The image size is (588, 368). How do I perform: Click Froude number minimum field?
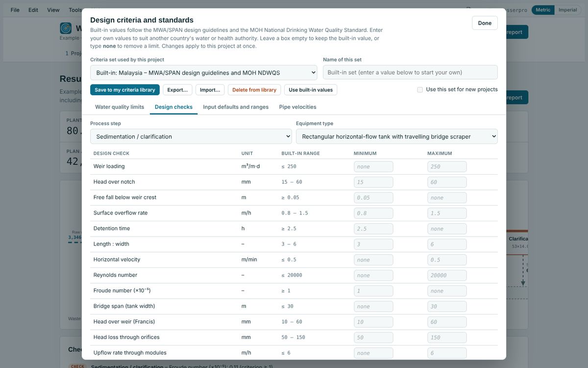tap(373, 291)
